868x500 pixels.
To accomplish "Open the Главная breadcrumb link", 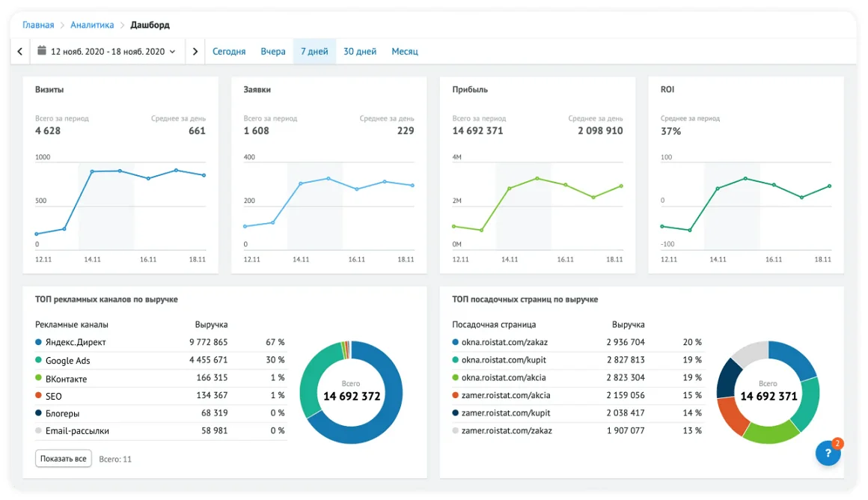I will [x=38, y=25].
